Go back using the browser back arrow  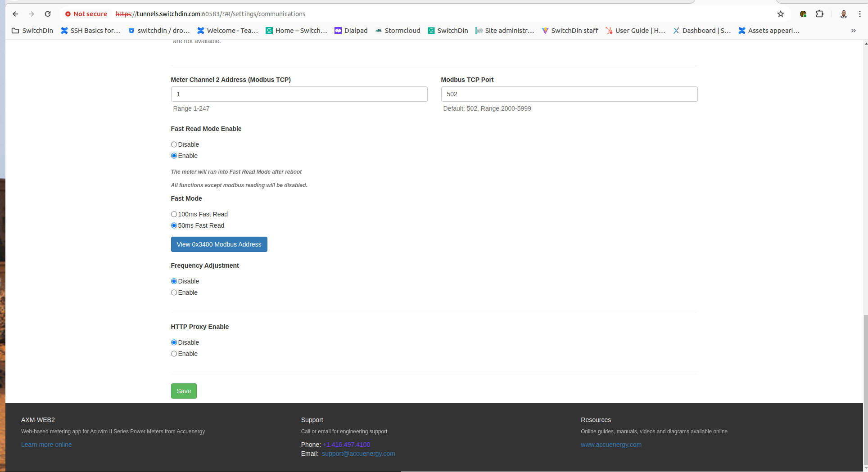tap(15, 14)
